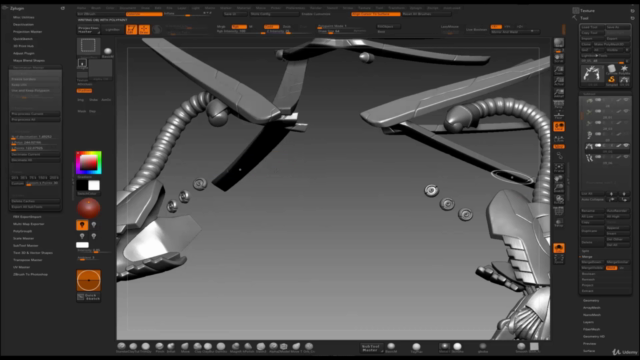Screen dimensions: 640x360
Task: Click the BPR render icon on right shelf
Action: (x=559, y=42)
